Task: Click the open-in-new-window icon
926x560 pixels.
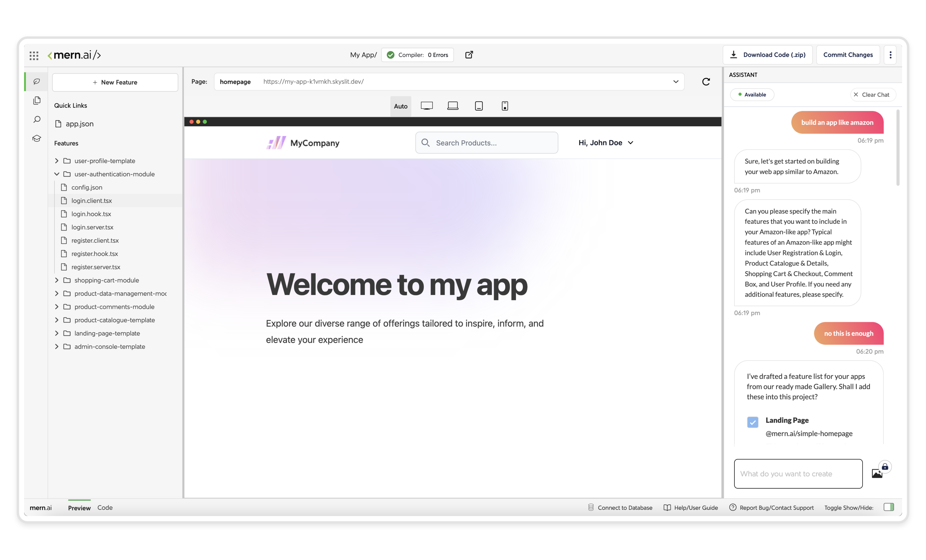Action: 469,55
